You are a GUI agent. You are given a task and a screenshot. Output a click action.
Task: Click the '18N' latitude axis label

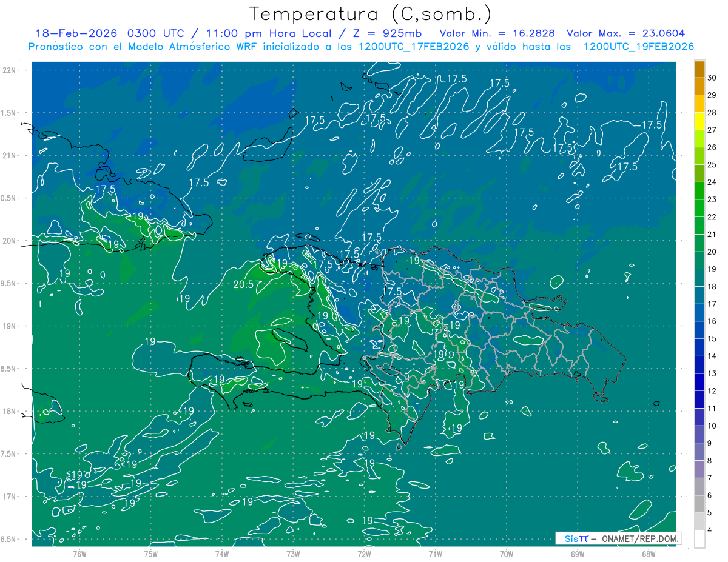tap(8, 411)
